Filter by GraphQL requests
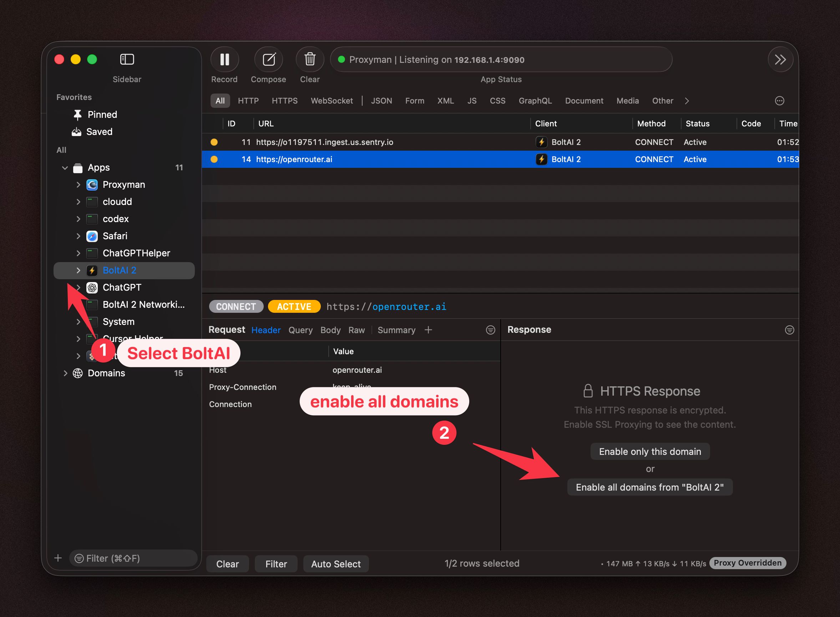The height and width of the screenshot is (617, 840). 535,101
